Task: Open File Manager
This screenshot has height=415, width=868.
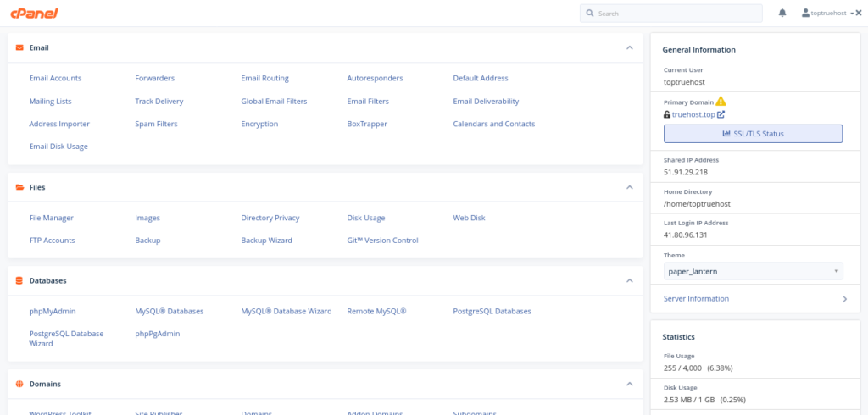Action: click(51, 218)
